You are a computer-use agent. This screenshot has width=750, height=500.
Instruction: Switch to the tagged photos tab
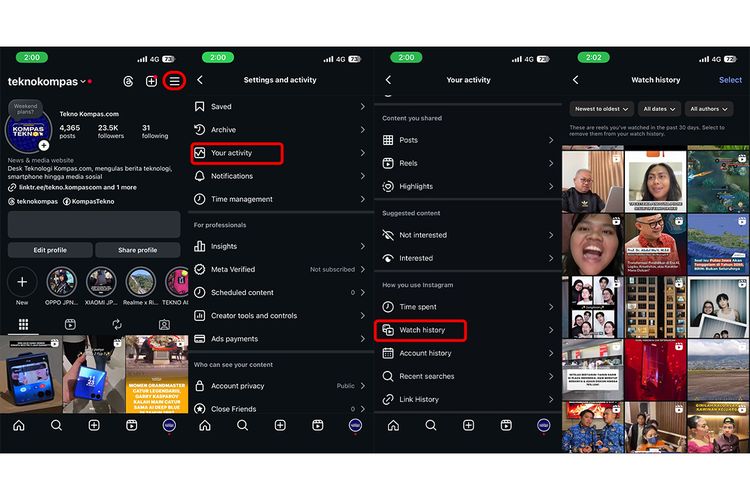164,324
